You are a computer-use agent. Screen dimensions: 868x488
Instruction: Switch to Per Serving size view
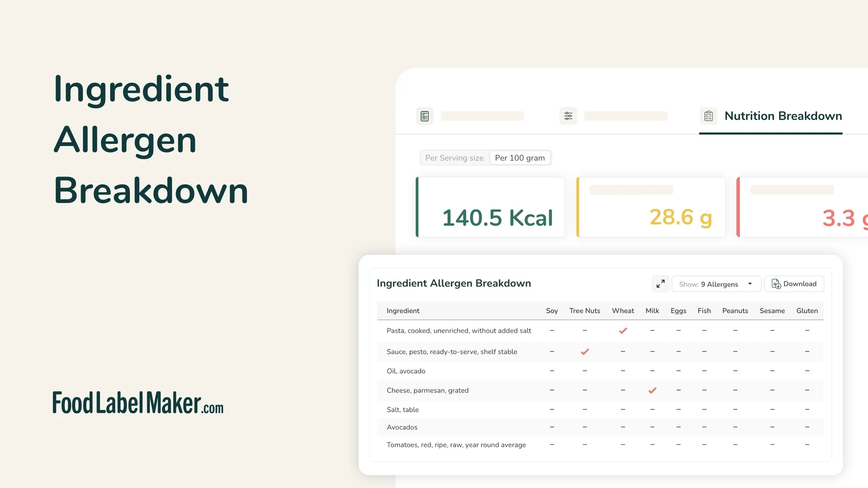[x=454, y=158]
